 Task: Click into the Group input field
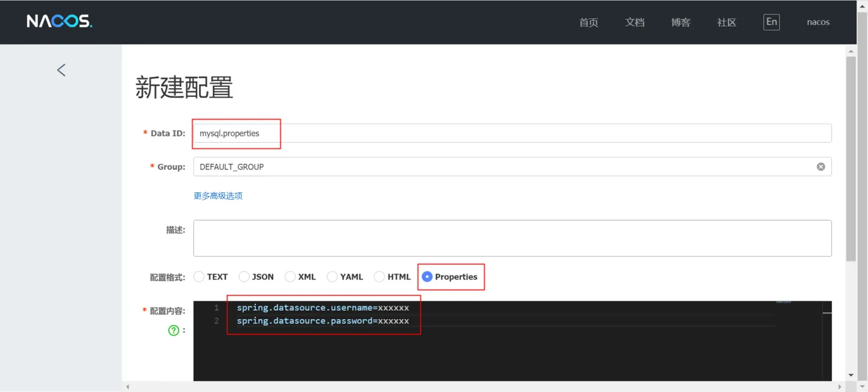[x=512, y=167]
